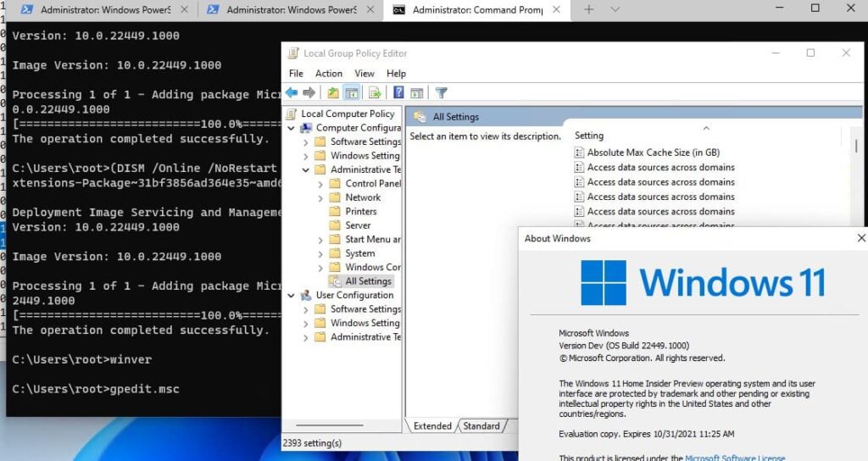
Task: Open the Microsoft Software License link
Action: coord(735,458)
